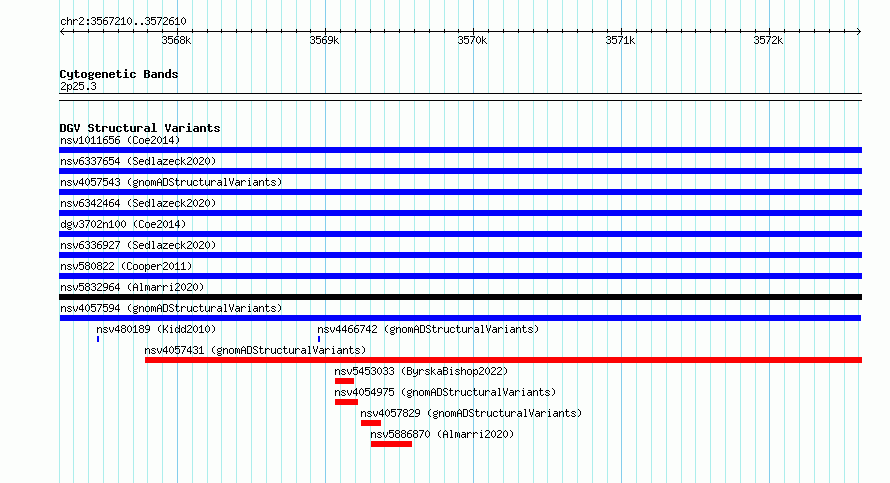
Task: Open the nsv4057829 (gnomADStructuralVariants) label
Action: (471, 413)
